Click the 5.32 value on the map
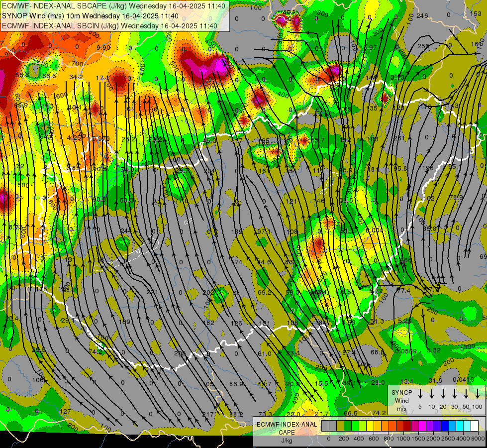 coord(434,350)
